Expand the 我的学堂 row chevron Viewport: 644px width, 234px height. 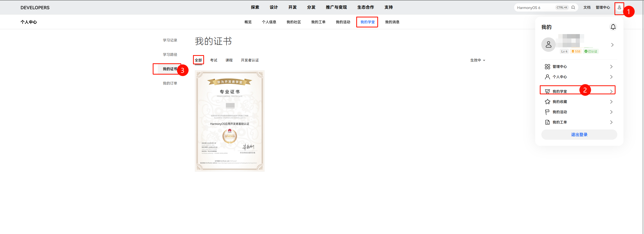[x=611, y=91]
